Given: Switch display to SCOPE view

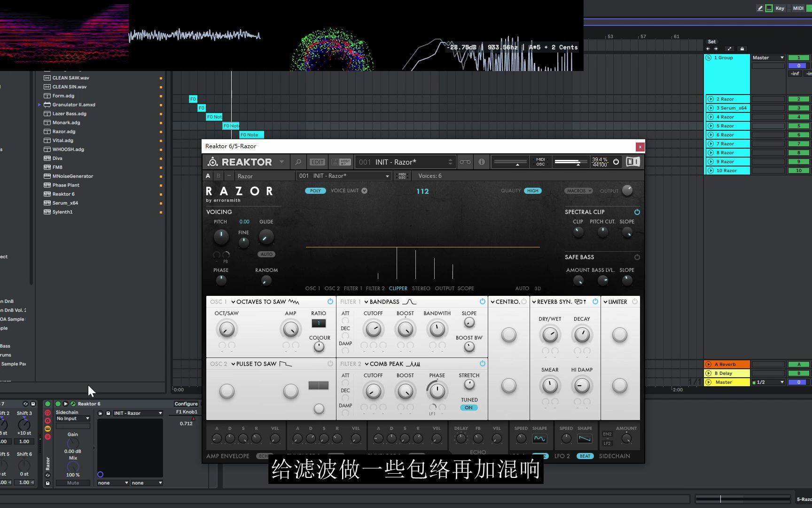Looking at the screenshot, I should coord(466,289).
